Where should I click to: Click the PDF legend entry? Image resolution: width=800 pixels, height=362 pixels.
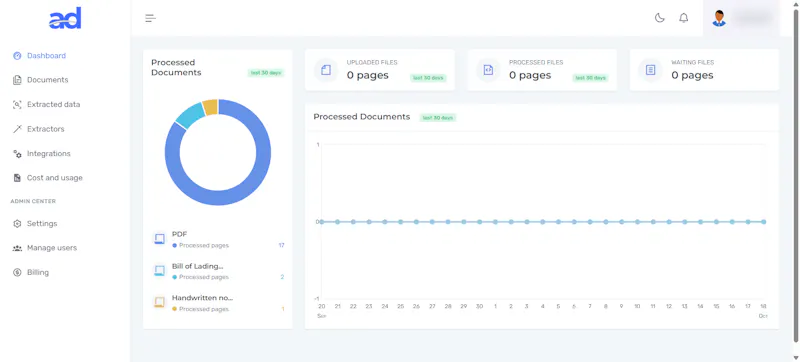coord(218,240)
